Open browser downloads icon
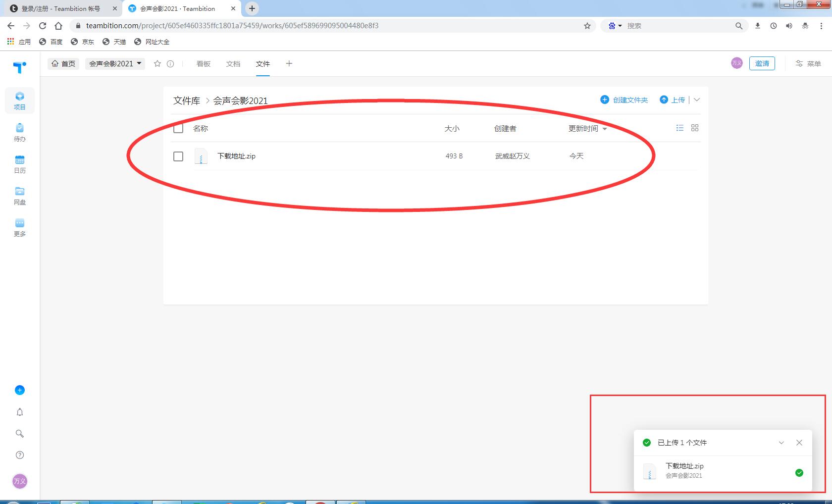 (758, 26)
